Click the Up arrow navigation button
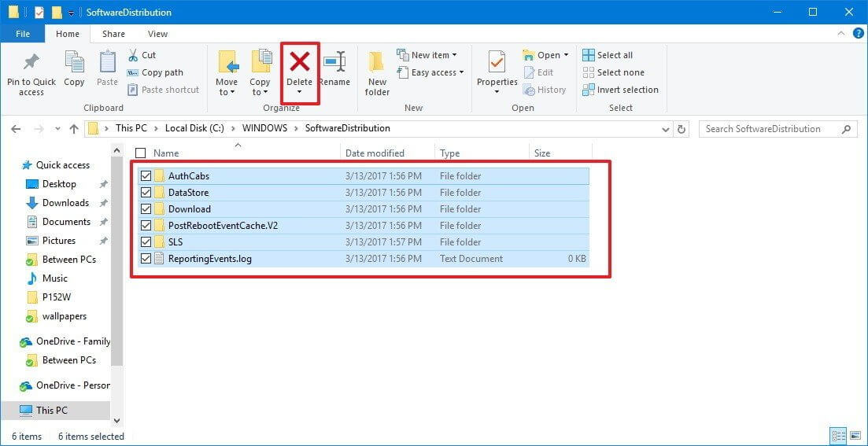The image size is (868, 446). point(74,129)
